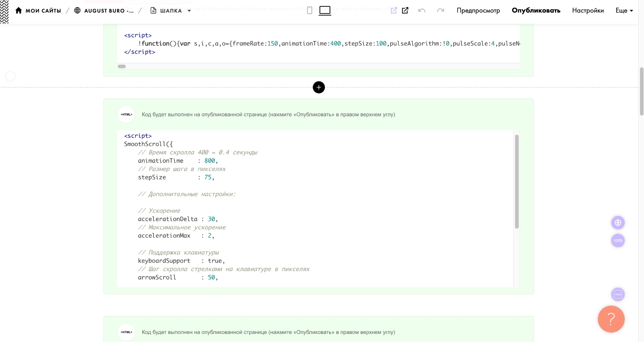Redo the last action
Viewport: 644px width, 342px height.
click(x=440, y=11)
